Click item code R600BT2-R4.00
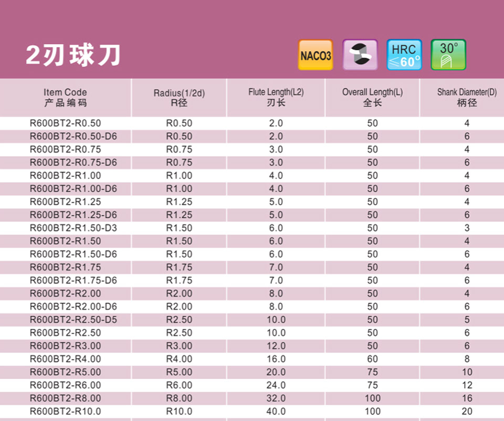Viewport: 504px width, 421px height. coord(66,359)
